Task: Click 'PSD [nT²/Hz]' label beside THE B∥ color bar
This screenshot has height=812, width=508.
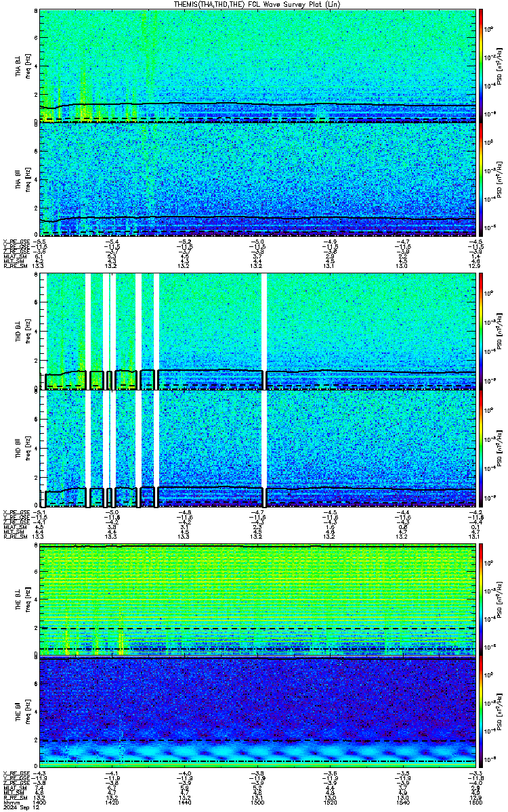Action: point(500,710)
